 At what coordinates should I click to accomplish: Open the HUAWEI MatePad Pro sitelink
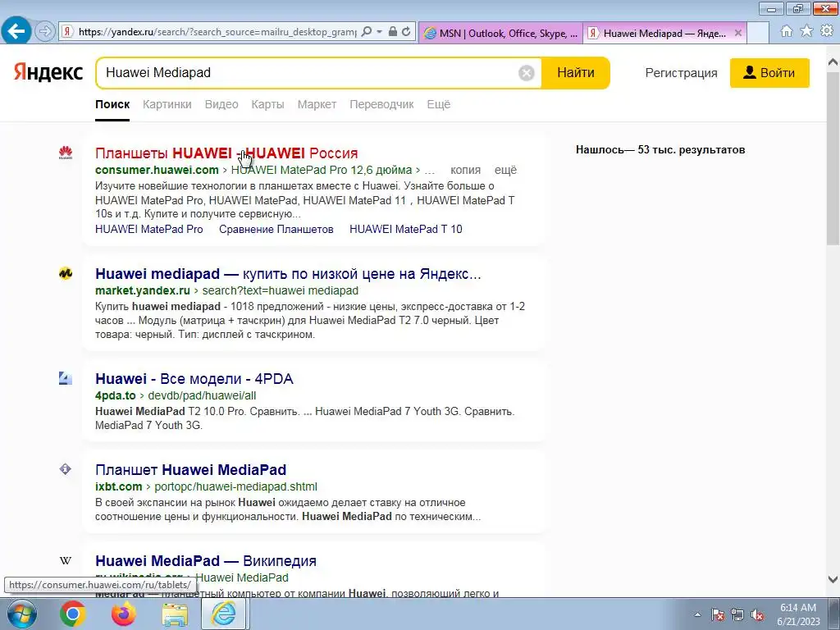(x=149, y=230)
